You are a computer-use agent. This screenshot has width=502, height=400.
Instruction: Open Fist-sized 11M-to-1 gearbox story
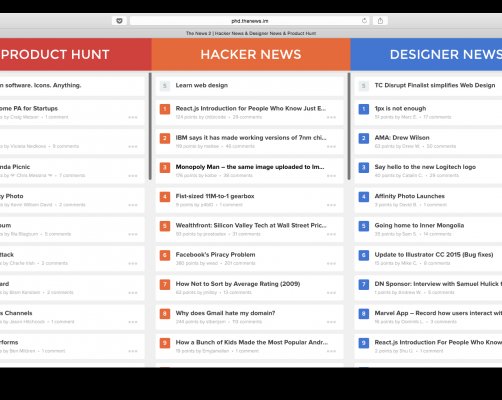pos(215,196)
